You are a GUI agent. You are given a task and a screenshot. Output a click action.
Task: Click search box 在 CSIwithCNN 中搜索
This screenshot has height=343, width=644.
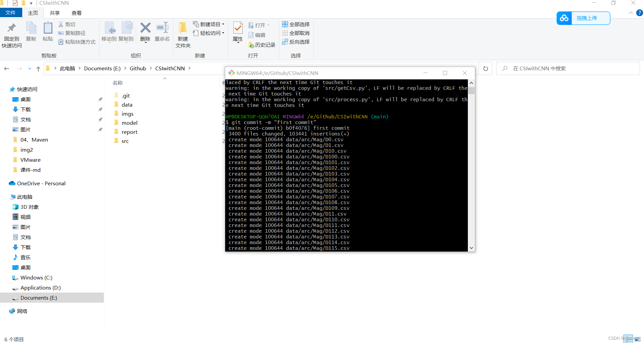(568, 69)
